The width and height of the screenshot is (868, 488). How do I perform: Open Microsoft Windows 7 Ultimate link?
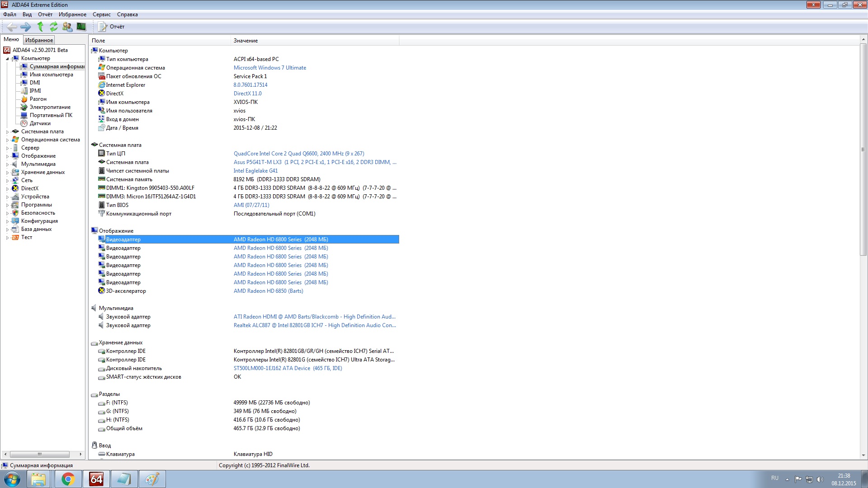tap(269, 68)
